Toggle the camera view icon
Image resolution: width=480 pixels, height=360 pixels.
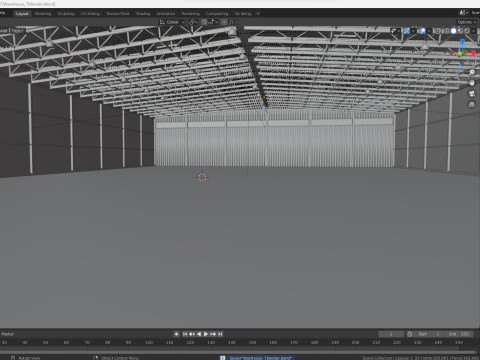pyautogui.click(x=472, y=94)
